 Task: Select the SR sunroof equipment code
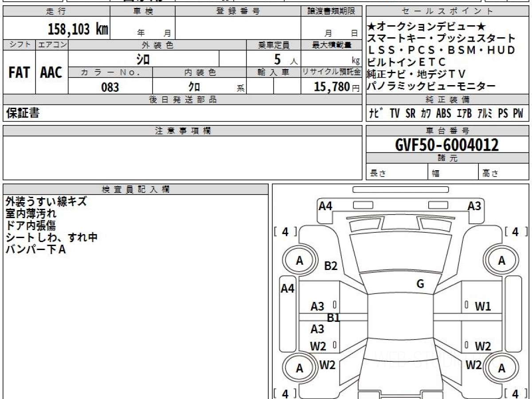(411, 113)
